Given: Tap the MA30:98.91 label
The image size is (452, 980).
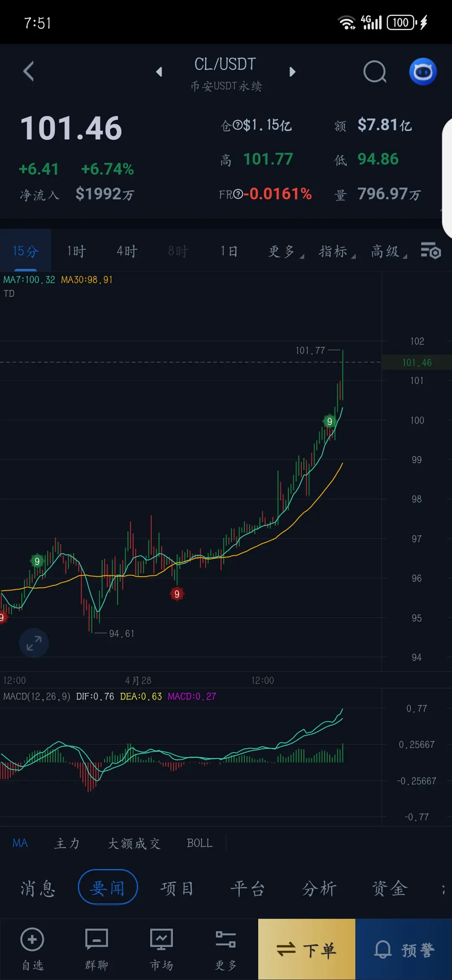Looking at the screenshot, I should (x=87, y=280).
